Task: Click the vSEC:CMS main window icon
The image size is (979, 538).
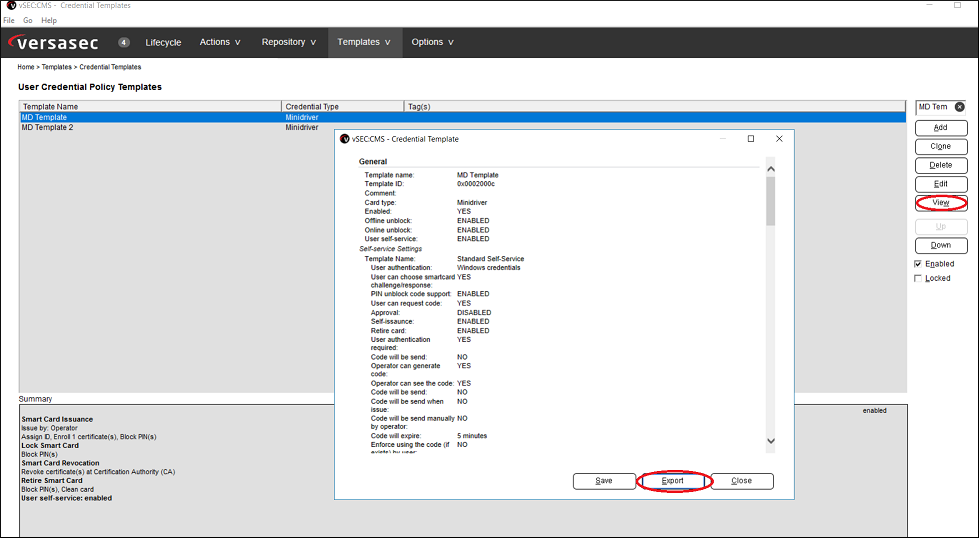Action: pyautogui.click(x=11, y=5)
